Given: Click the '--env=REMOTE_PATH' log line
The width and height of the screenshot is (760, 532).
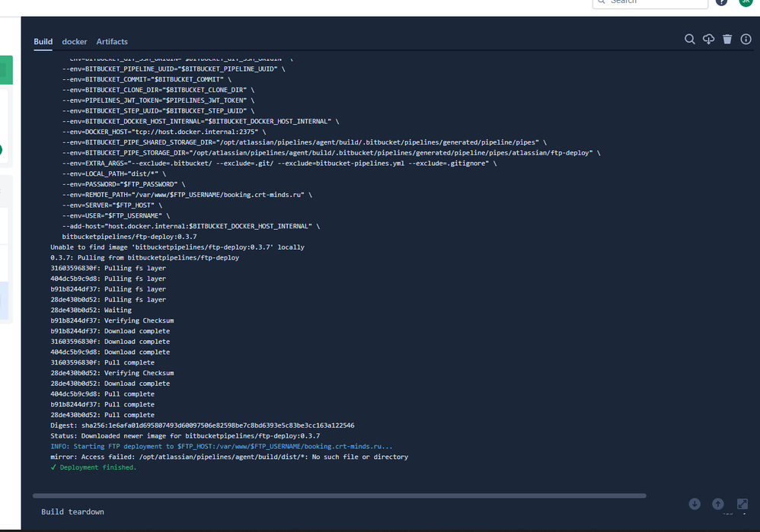Looking at the screenshot, I should 187,195.
